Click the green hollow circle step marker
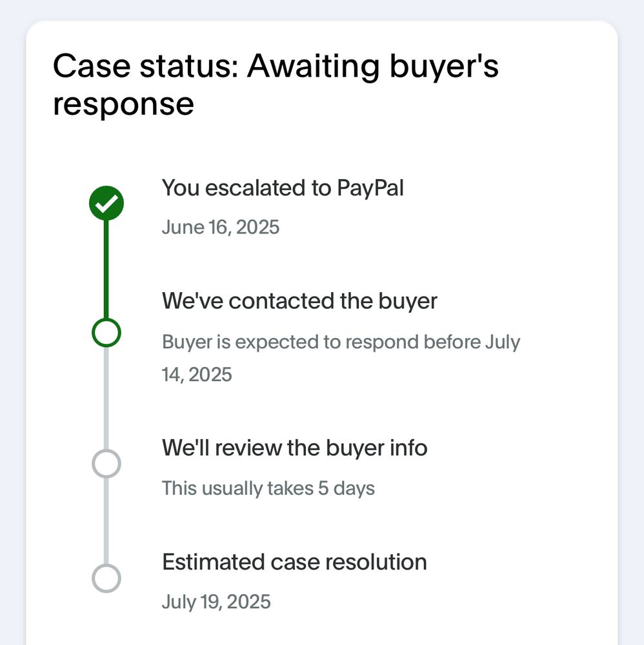 point(106,333)
